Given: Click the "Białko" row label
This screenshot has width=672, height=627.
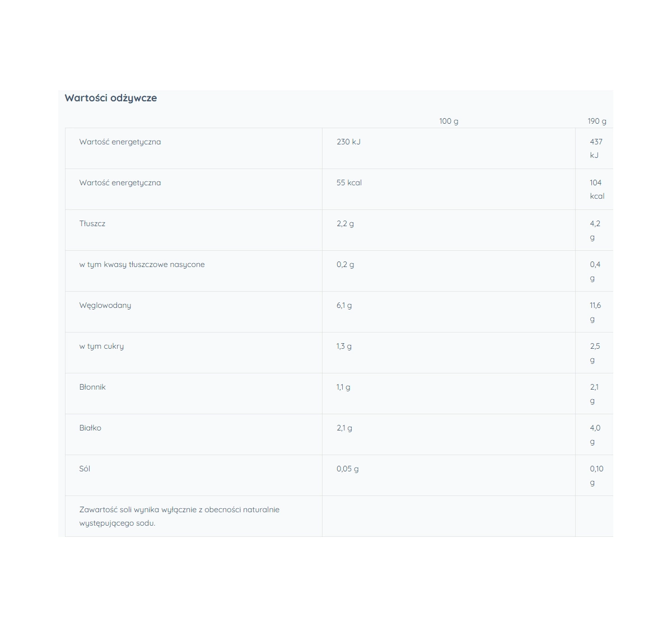Looking at the screenshot, I should [x=90, y=428].
